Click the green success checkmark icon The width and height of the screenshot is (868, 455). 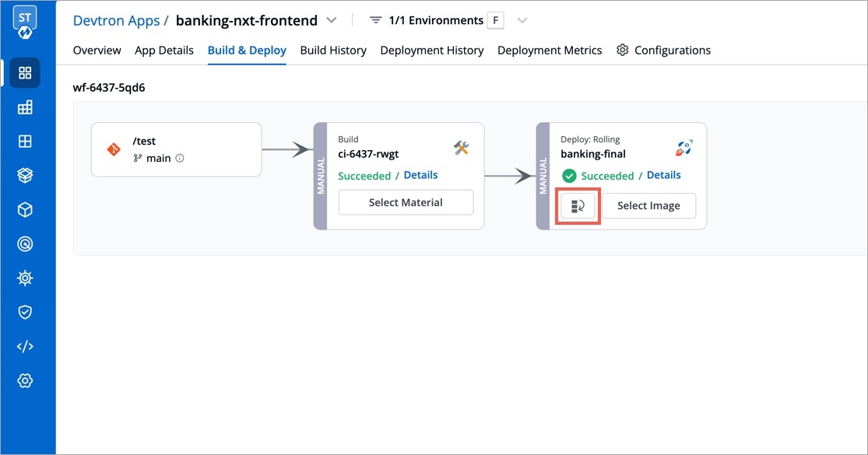pyautogui.click(x=569, y=176)
